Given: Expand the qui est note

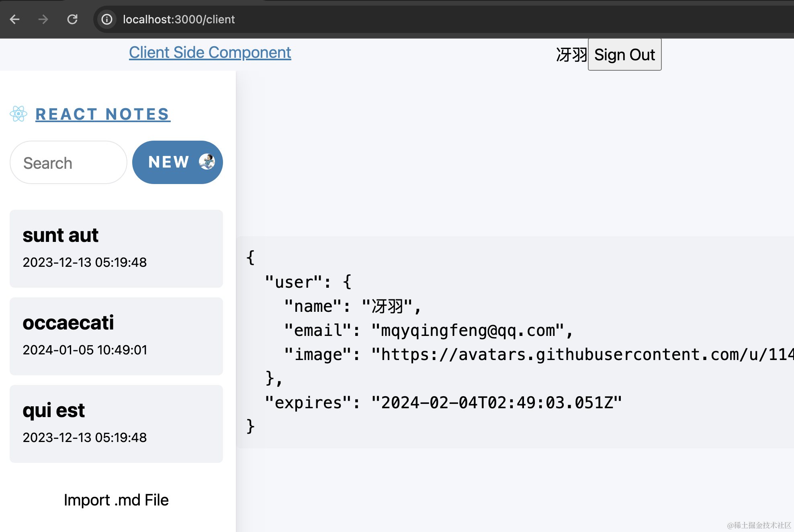Looking at the screenshot, I should tap(116, 424).
